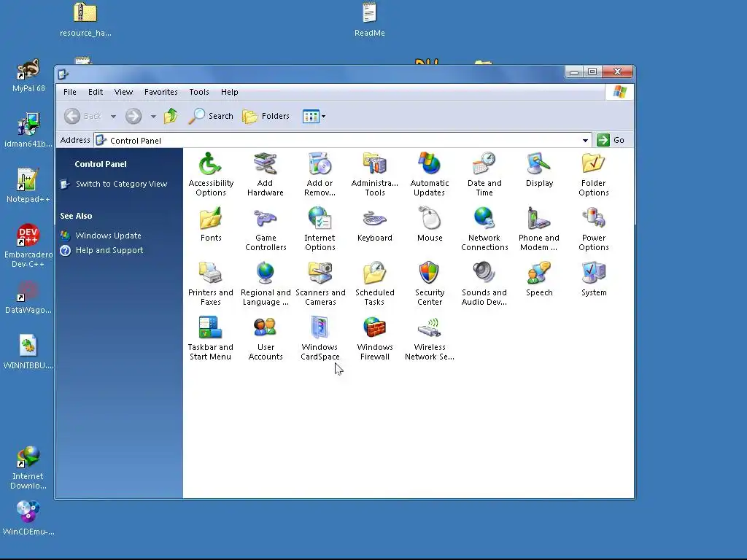Select the resource_ha... archive on desktop
The image size is (747, 560).
85,20
